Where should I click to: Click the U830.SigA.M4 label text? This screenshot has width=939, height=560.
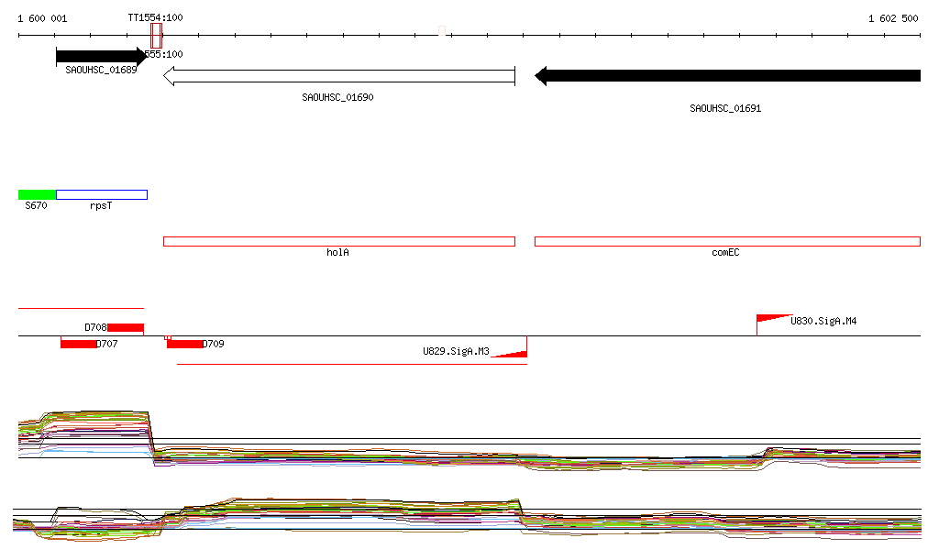pyautogui.click(x=823, y=322)
